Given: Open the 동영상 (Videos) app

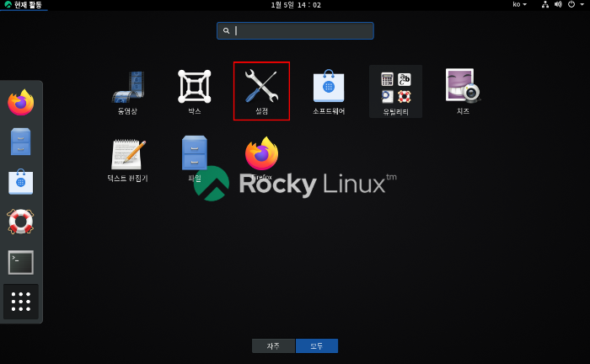Looking at the screenshot, I should tap(127, 92).
